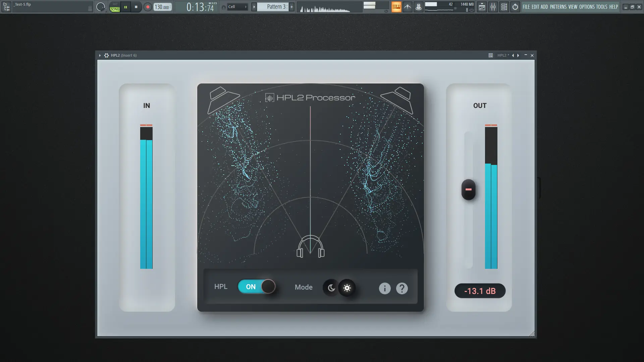Open the TOOLS menu
The width and height of the screenshot is (644, 362).
point(601,7)
